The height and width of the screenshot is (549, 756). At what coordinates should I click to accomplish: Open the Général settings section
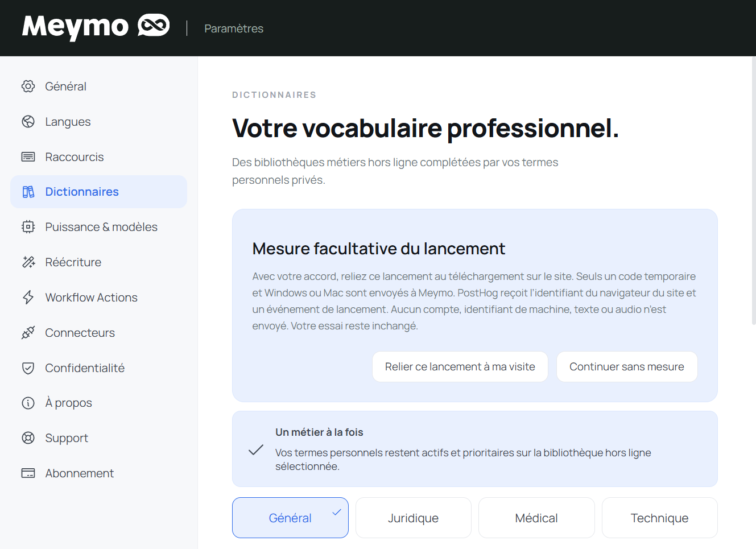click(98, 86)
